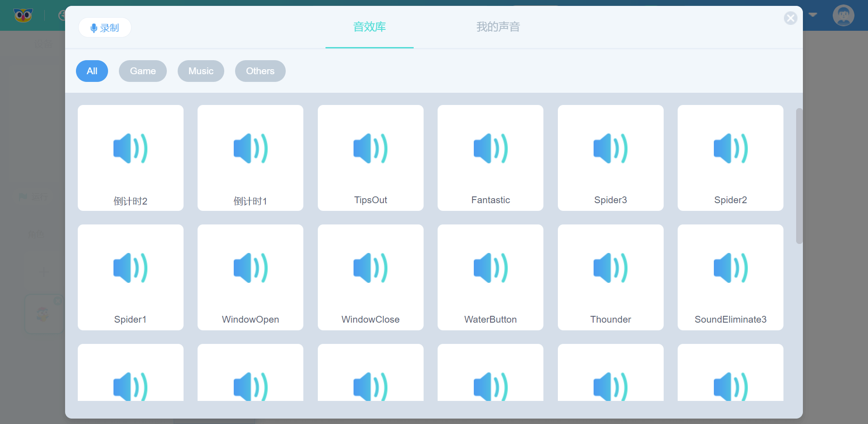Select the cut-off sound card below Spider1
This screenshot has height=424, width=868.
pyautogui.click(x=131, y=372)
